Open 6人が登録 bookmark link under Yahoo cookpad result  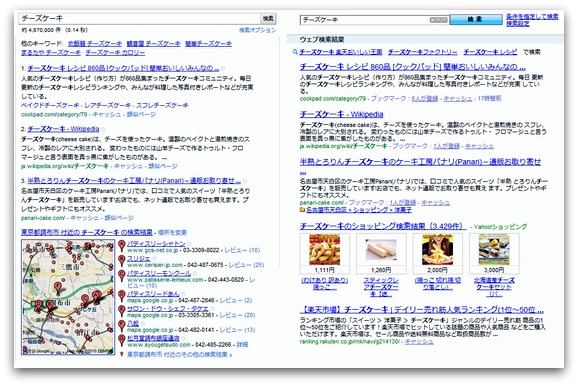click(425, 98)
